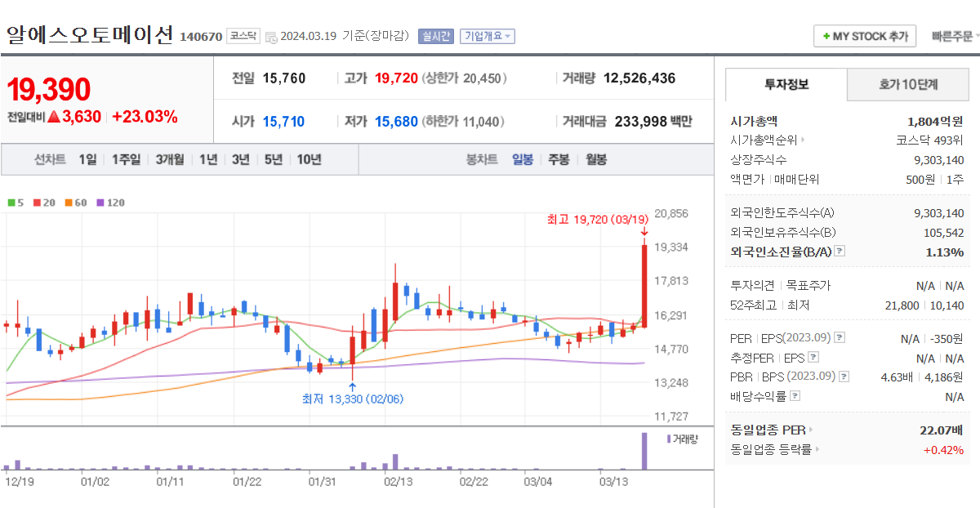Click the stock code 140670
Screen dimensions: 980x508
point(200,37)
